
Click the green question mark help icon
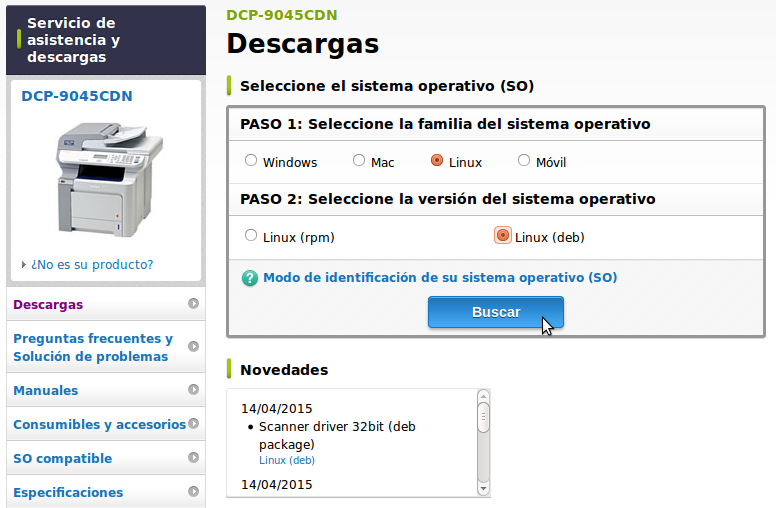[x=250, y=278]
